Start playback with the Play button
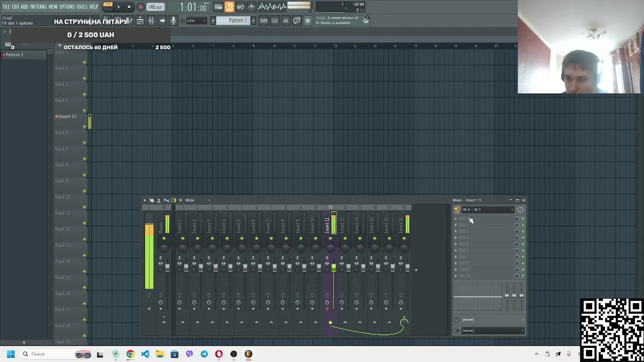This screenshot has width=644, height=362. pos(119,7)
